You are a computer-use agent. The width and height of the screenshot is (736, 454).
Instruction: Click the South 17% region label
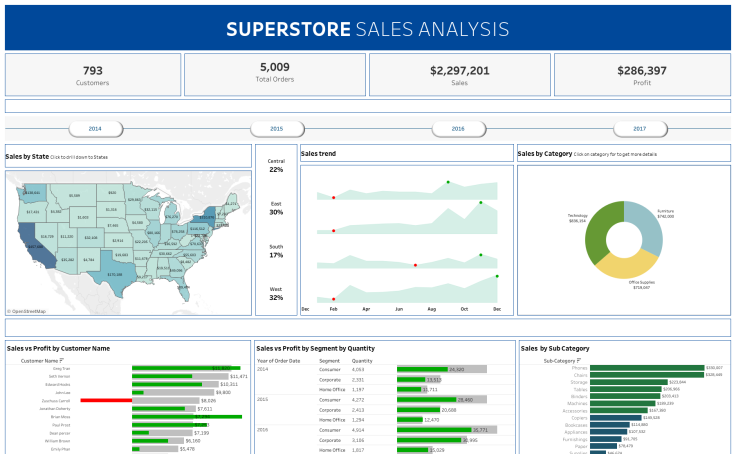click(x=276, y=251)
